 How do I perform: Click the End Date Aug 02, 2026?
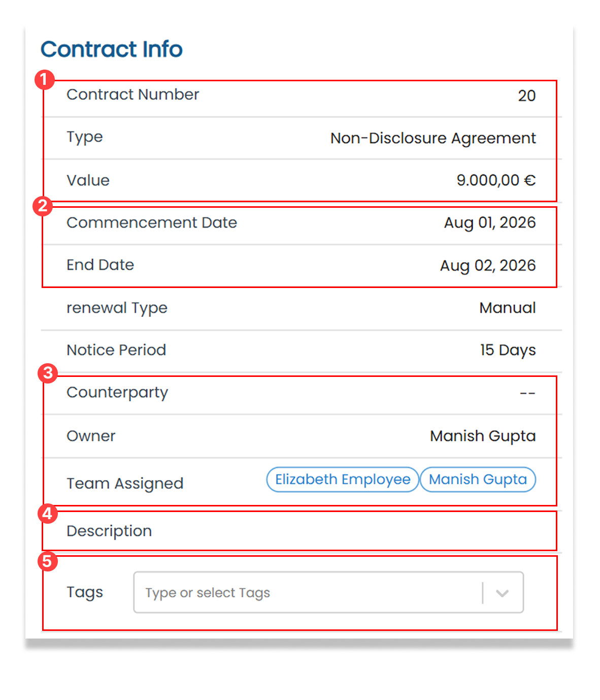(488, 265)
